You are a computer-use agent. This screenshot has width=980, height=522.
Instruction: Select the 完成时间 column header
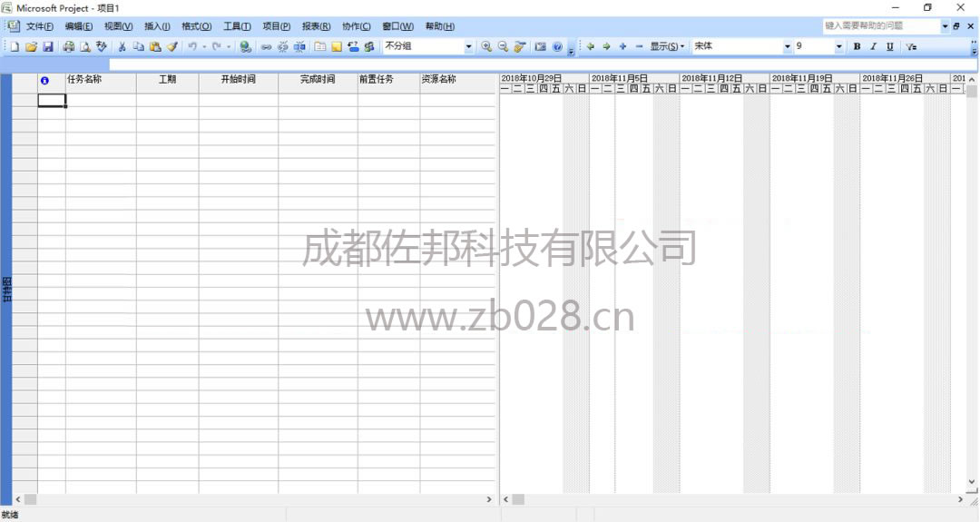pyautogui.click(x=318, y=84)
